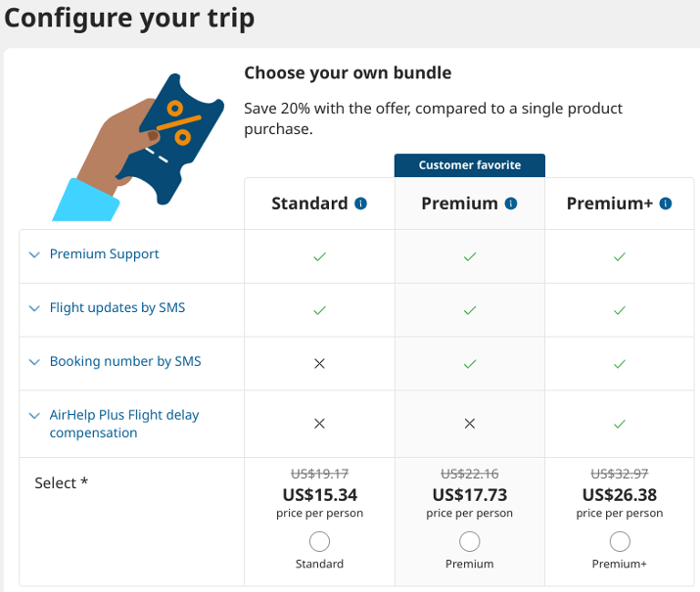Expand the Booking number by SMS chevron
The image size is (700, 592).
(x=34, y=362)
